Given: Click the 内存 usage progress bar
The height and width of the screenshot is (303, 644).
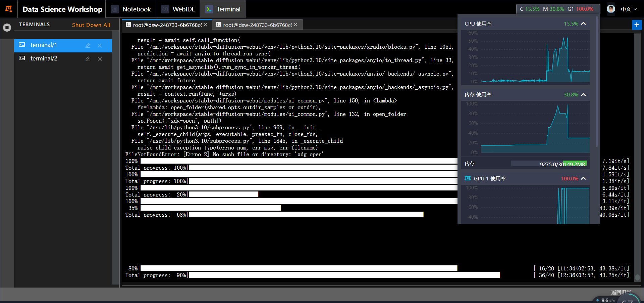Looking at the screenshot, I should click(x=549, y=164).
